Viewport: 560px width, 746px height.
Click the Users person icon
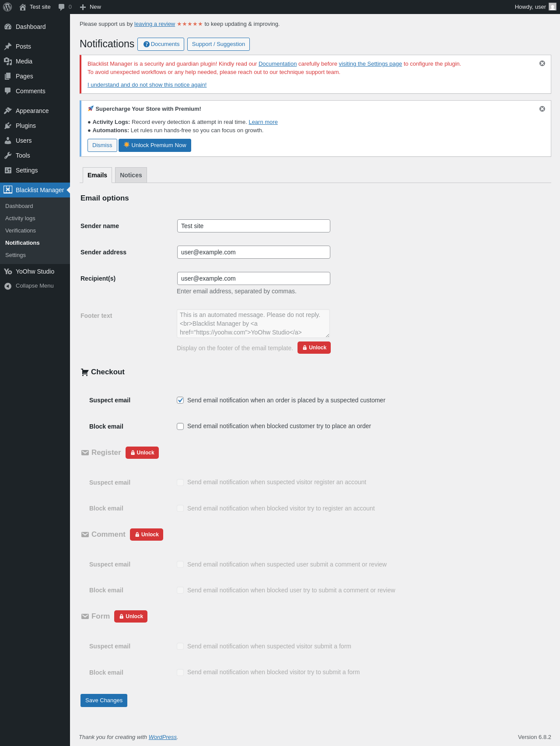click(x=8, y=141)
